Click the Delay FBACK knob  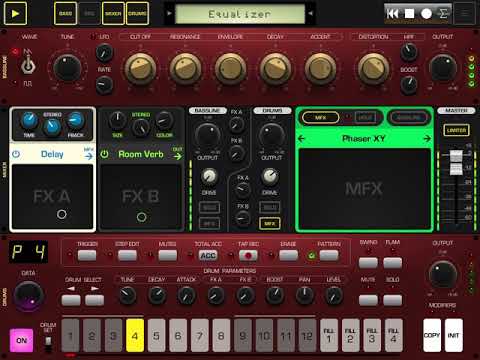(76, 121)
